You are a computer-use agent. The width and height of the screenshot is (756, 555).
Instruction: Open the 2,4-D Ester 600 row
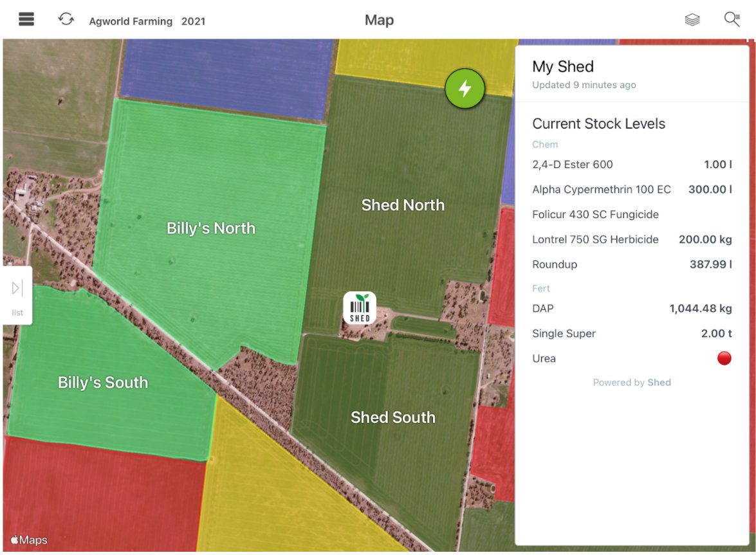[632, 164]
